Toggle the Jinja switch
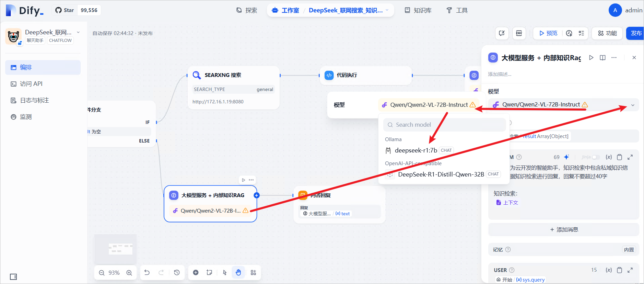Viewport: 644px width, 284px height. click(596, 157)
